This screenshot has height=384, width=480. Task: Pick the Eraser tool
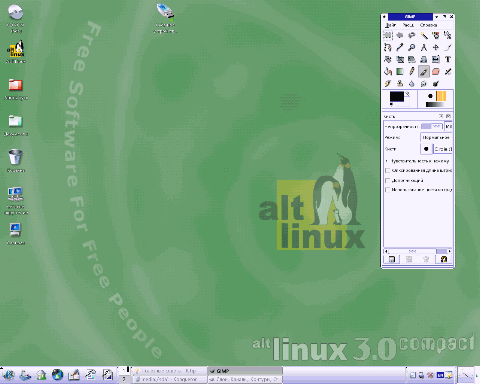pyautogui.click(x=436, y=71)
